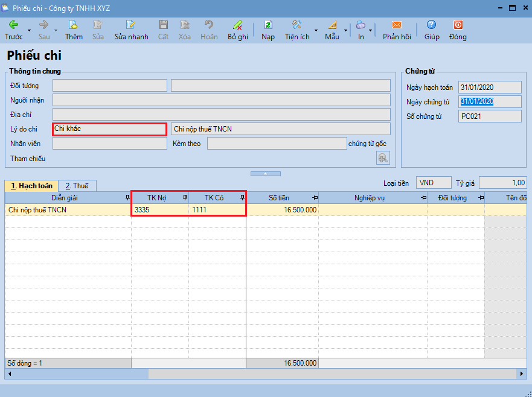The height and width of the screenshot is (397, 532).
Task: Switch to the Thuế tab
Action: 77,186
